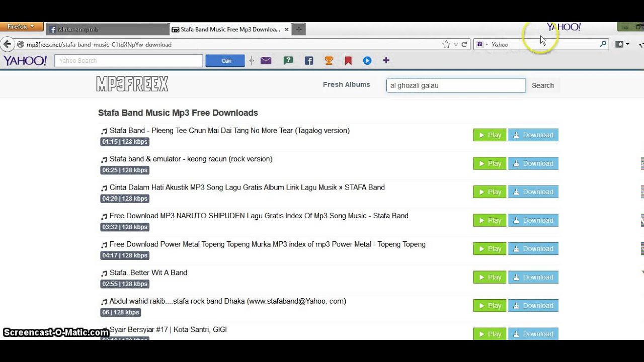Click the Free Download MP3 NARUTO SHIPUDEN title
This screenshot has height=362, width=644.
coord(259,216)
